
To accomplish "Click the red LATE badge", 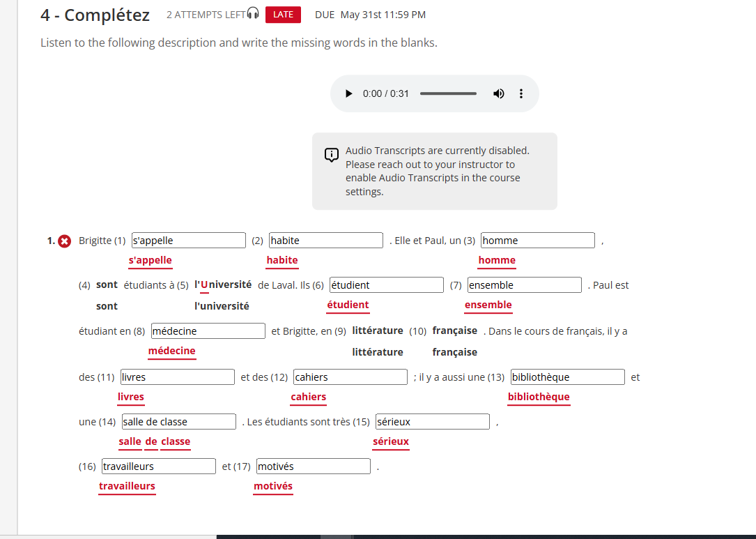I will 283,15.
